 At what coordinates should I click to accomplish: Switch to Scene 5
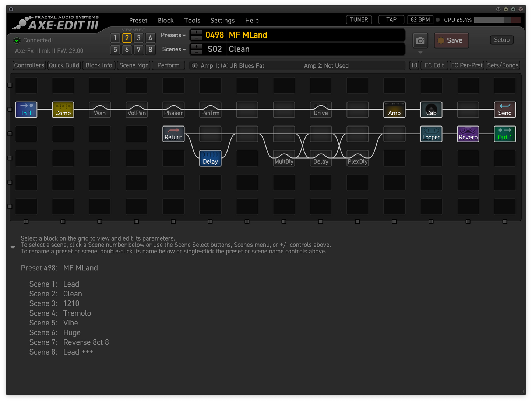(x=115, y=50)
